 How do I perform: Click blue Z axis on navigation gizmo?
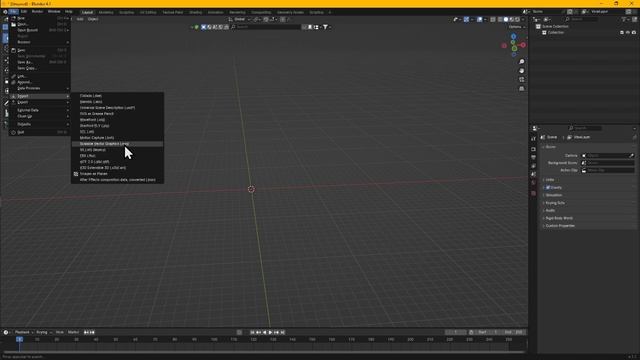tap(513, 37)
